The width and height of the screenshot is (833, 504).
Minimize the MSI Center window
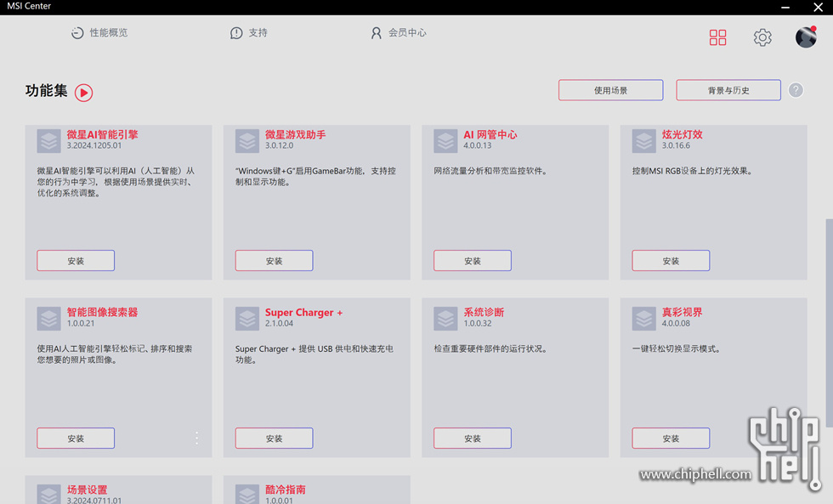tap(785, 8)
